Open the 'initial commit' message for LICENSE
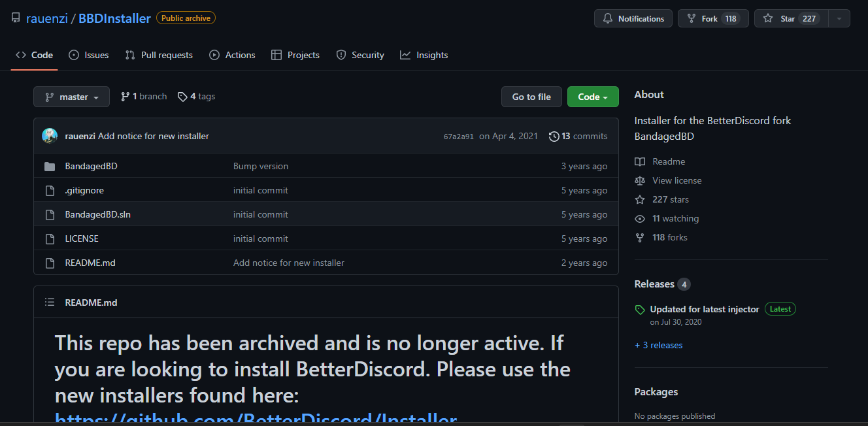The image size is (868, 426). point(261,238)
